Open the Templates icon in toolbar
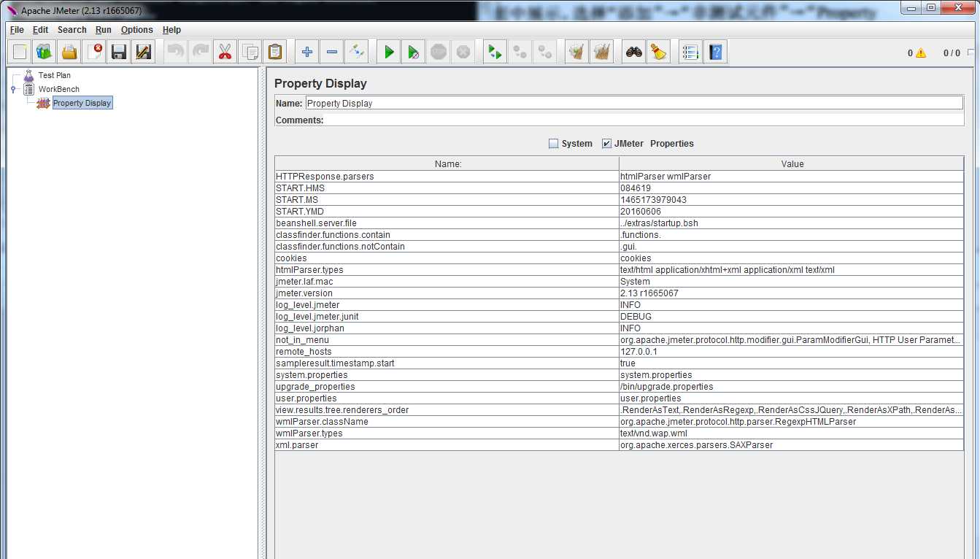 click(x=45, y=52)
